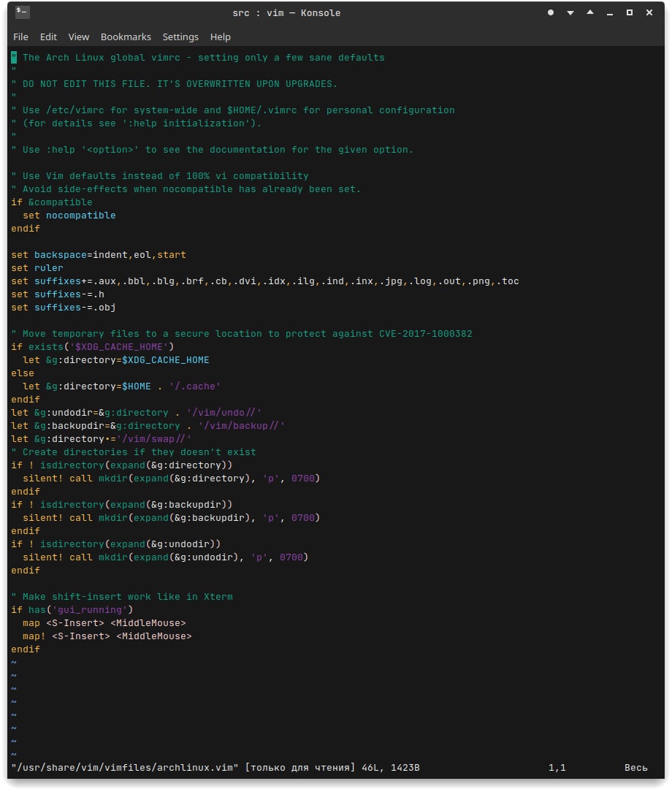Click mkdir call line for &g:undodir

coord(166,557)
